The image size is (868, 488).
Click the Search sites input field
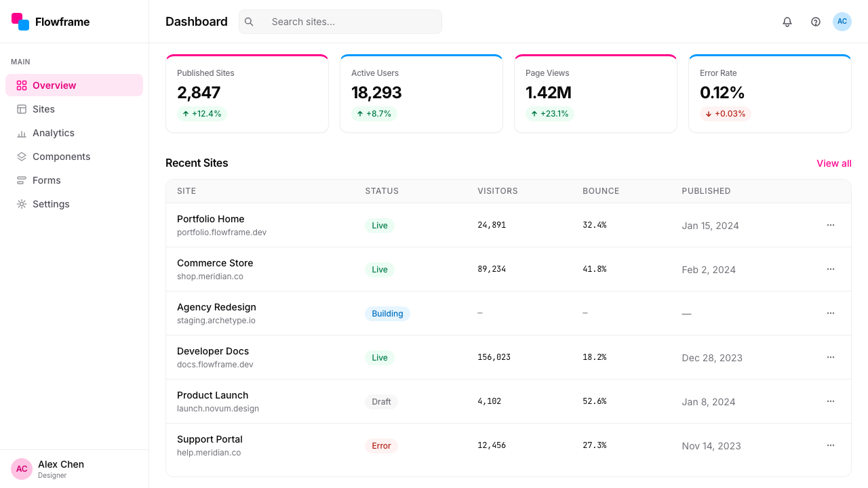340,22
